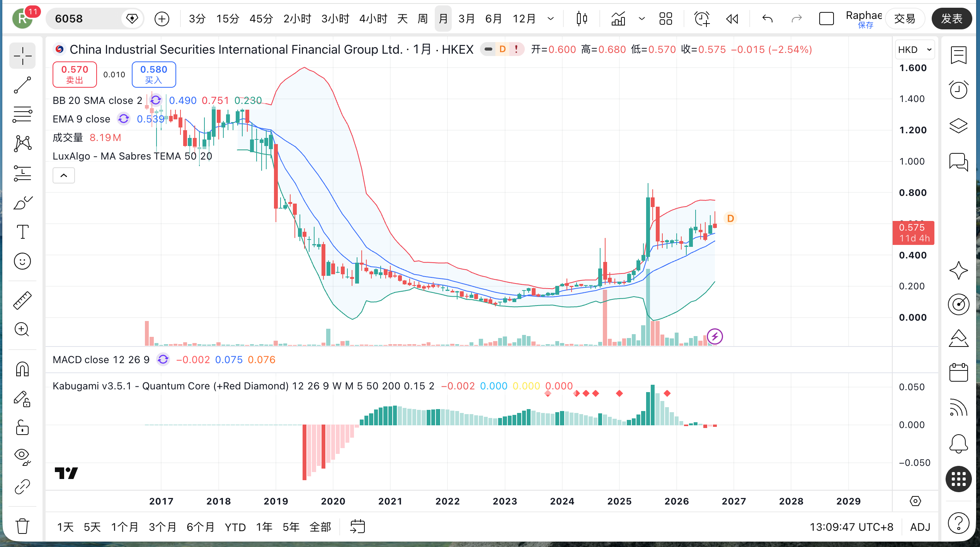This screenshot has width=980, height=547.
Task: Open the 交易 trade button
Action: [905, 19]
